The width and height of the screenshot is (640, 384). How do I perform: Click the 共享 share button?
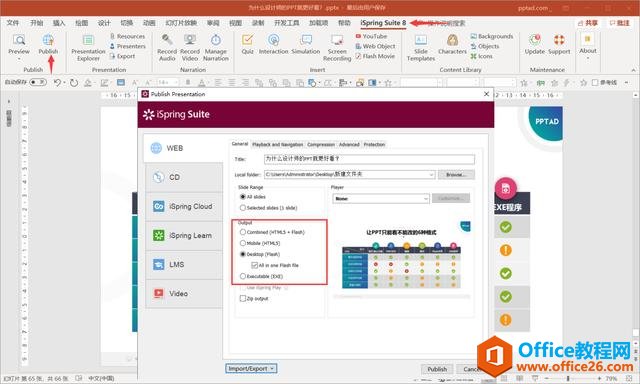click(588, 23)
